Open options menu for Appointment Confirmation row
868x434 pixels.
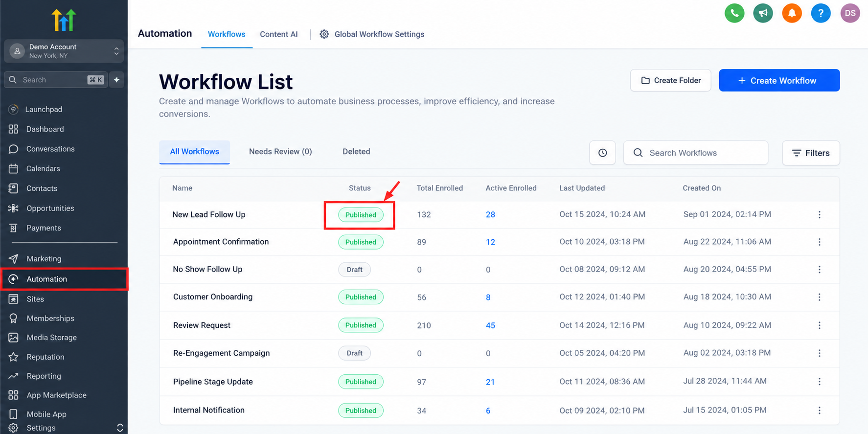[820, 242]
